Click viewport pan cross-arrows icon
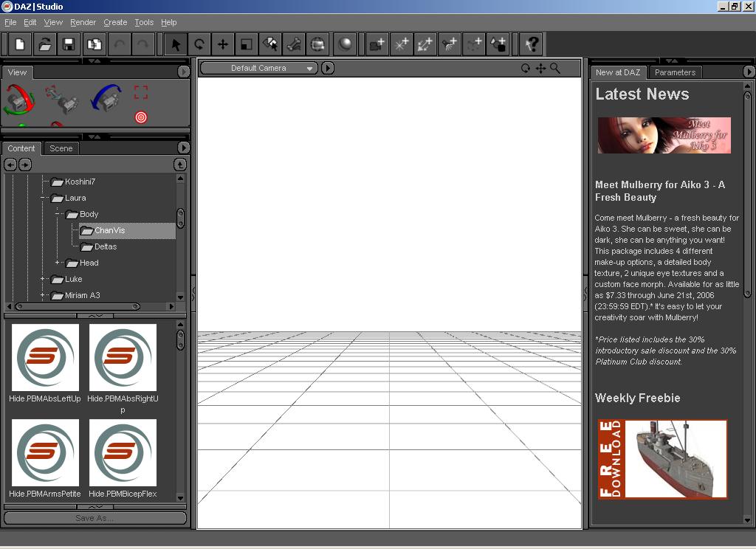This screenshot has width=756, height=549. tap(540, 69)
